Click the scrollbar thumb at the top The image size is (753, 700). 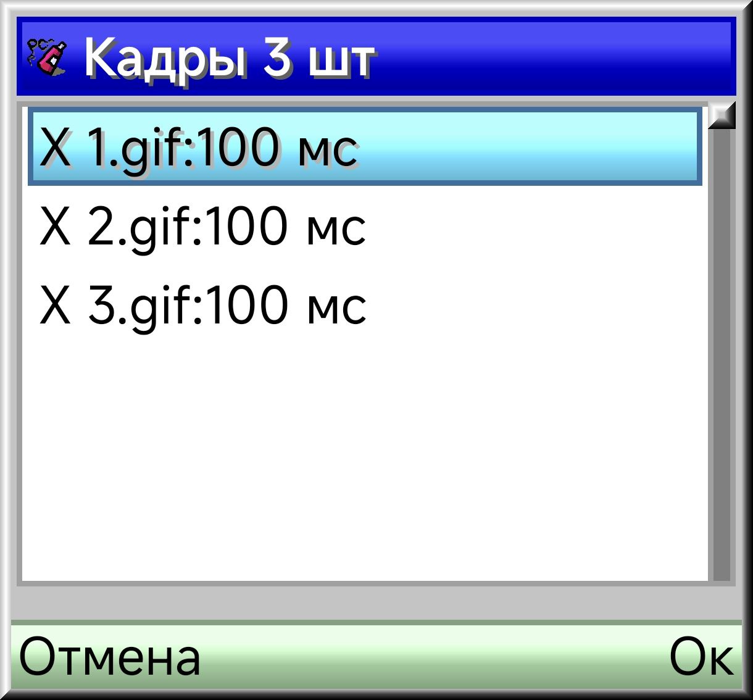tap(722, 115)
